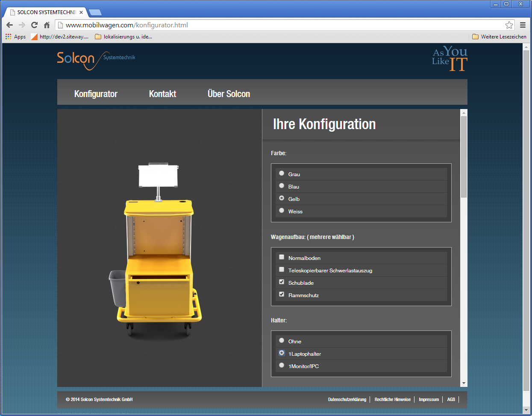Click the page scrollbar down arrow
This screenshot has width=532, height=416.
(526, 410)
